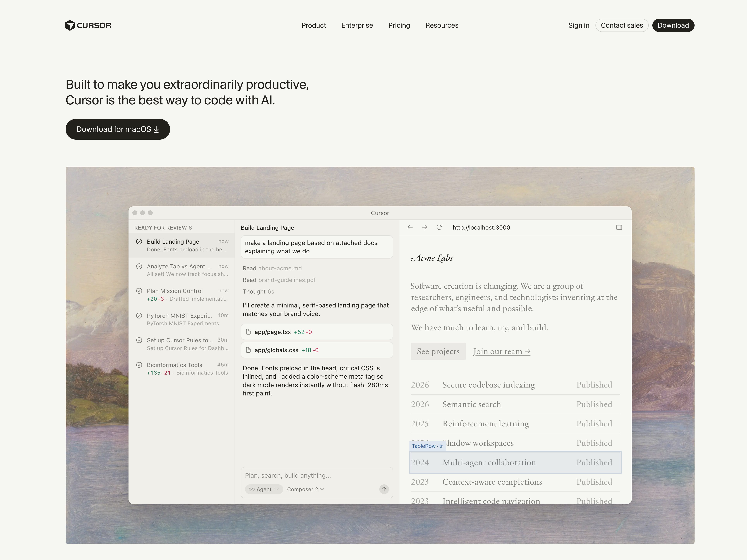Open the Product menu
Viewport: 747px width, 560px height.
313,25
